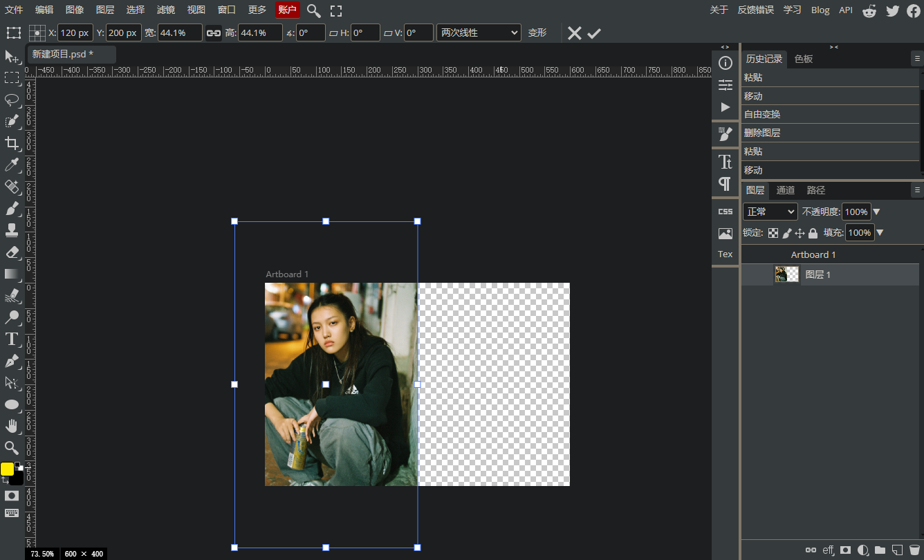Swap foreground and background colors
This screenshot has height=560, width=924.
pos(6,480)
